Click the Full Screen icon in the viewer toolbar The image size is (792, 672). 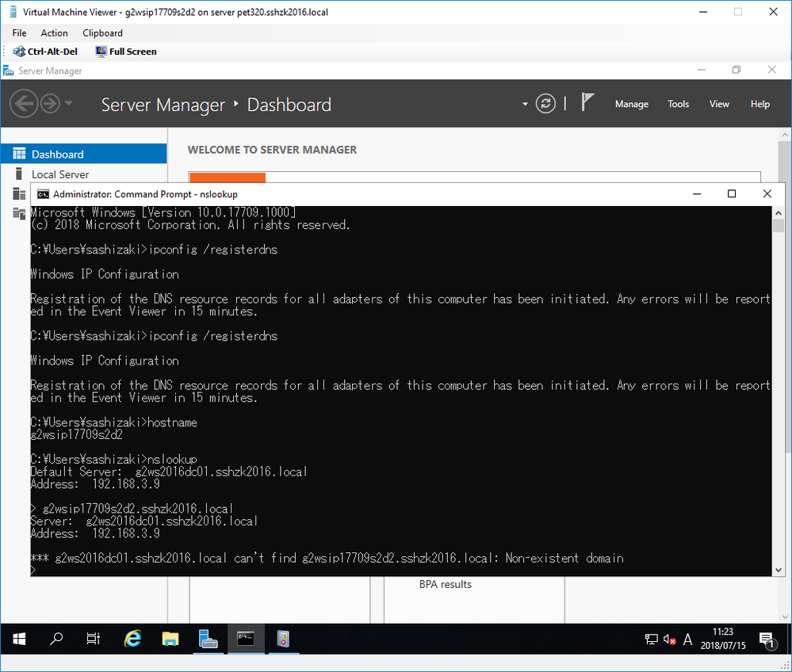(x=101, y=51)
